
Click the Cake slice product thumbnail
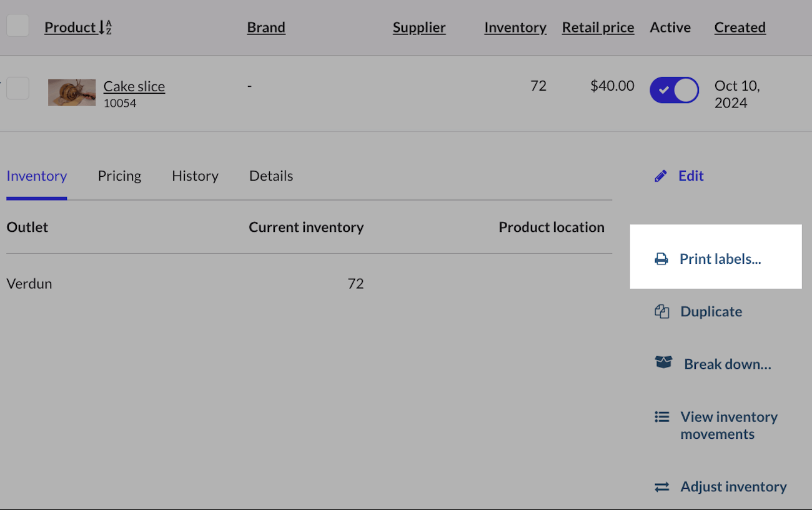click(x=72, y=92)
